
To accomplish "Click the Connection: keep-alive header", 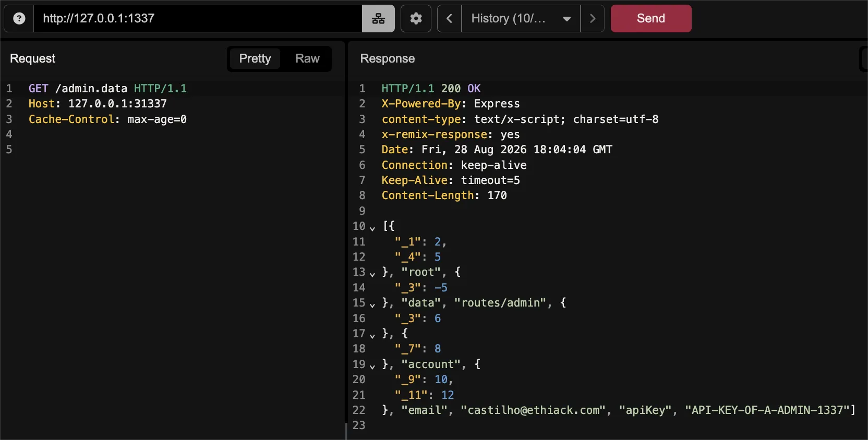I will point(454,165).
